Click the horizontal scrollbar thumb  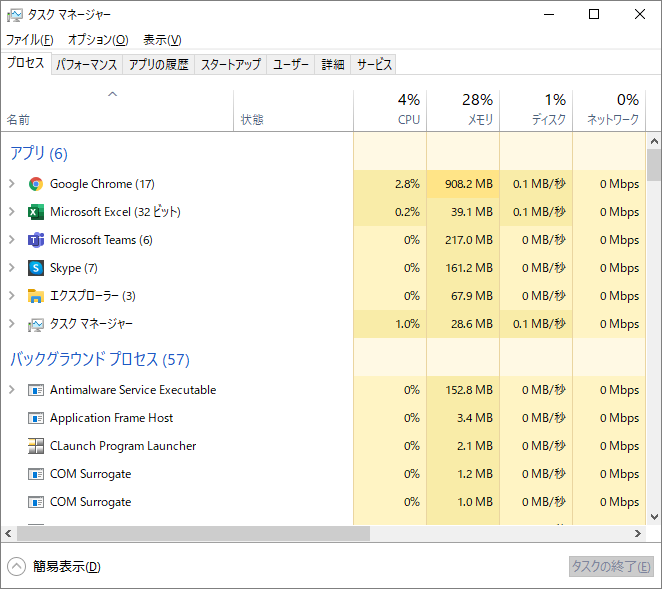[x=193, y=534]
